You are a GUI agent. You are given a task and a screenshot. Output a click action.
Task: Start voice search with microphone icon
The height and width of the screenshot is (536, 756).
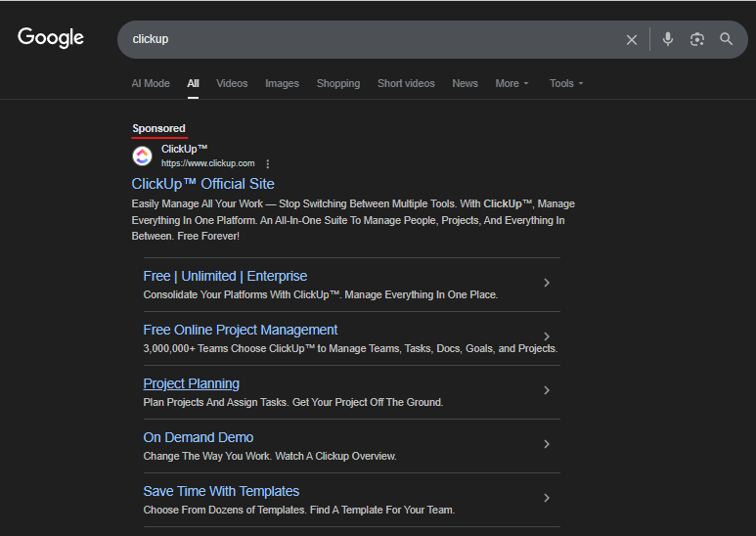pyautogui.click(x=668, y=39)
